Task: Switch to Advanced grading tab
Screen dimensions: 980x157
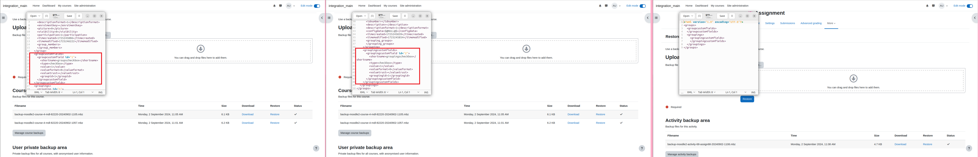Action: point(811,23)
